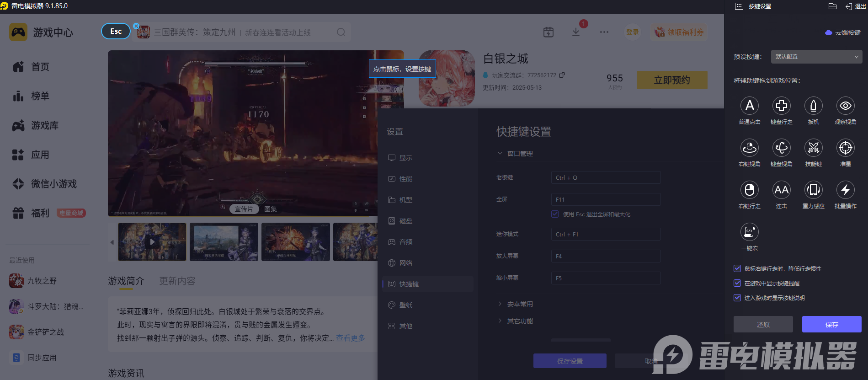Toggle 使用 Esc 退出全屏和最大化 checkbox
868x380 pixels.
pyautogui.click(x=555, y=214)
